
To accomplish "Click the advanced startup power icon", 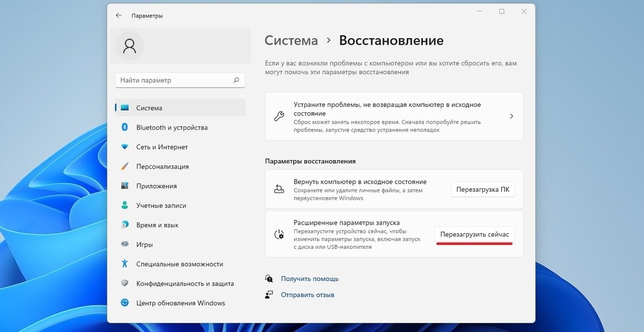I will click(279, 234).
